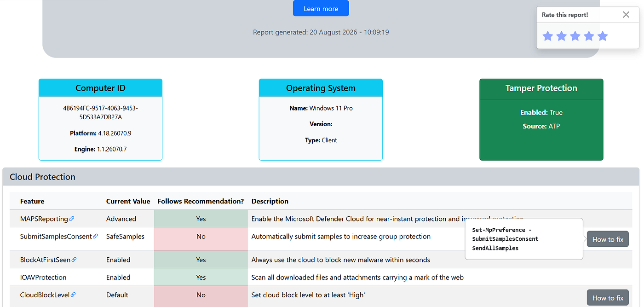
Task: Click the computer ID GUID value
Action: pos(100,112)
